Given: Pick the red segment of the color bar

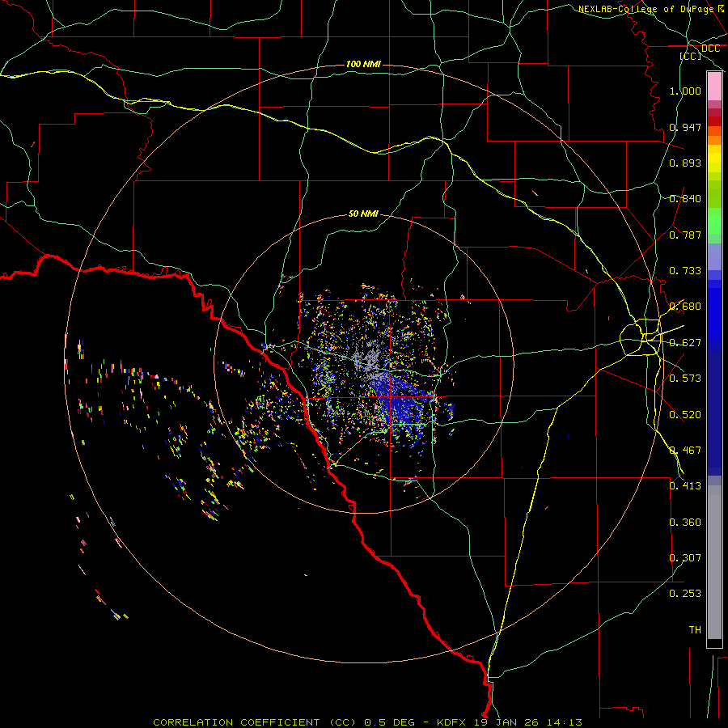Looking at the screenshot, I should click(714, 121).
